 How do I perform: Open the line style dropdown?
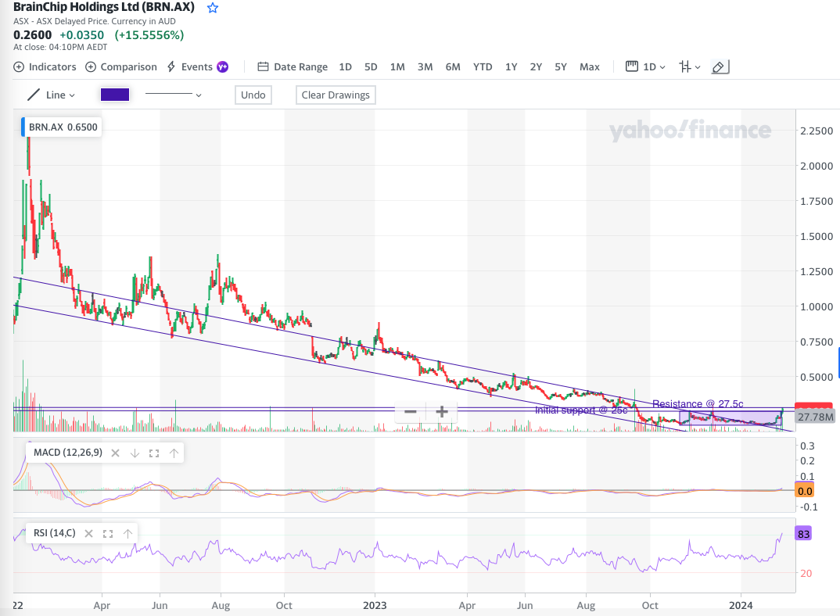(x=174, y=95)
